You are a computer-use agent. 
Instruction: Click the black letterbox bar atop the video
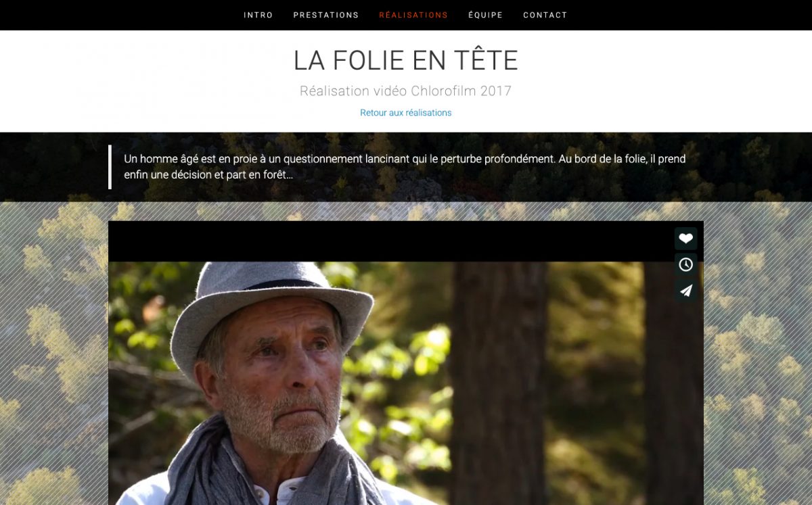tap(391, 241)
